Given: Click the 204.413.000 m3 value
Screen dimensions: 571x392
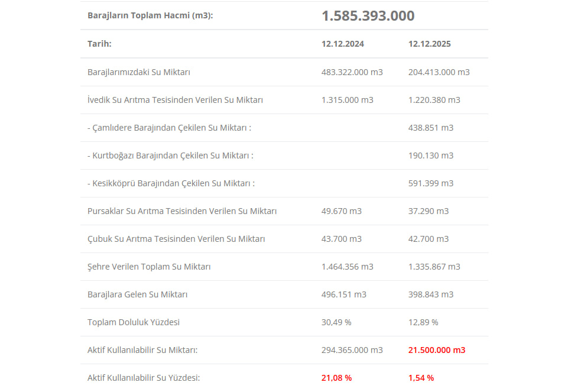Looking at the screenshot, I should (x=439, y=72).
